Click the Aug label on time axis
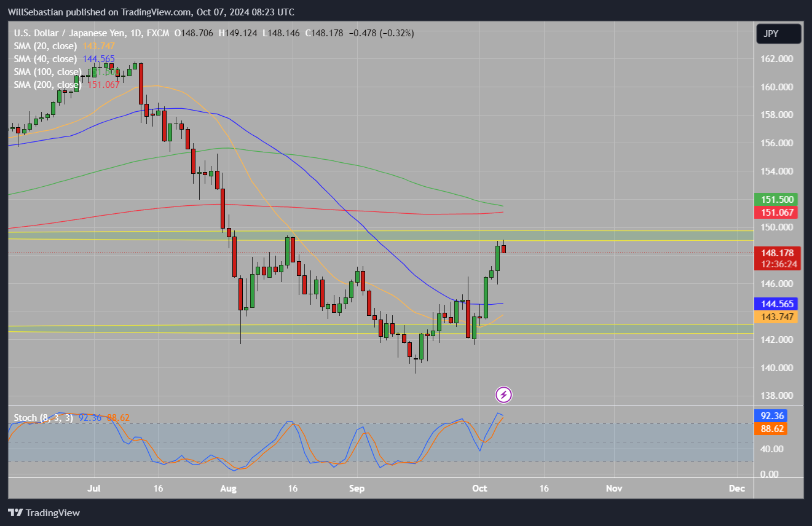This screenshot has height=526, width=812. [228, 489]
